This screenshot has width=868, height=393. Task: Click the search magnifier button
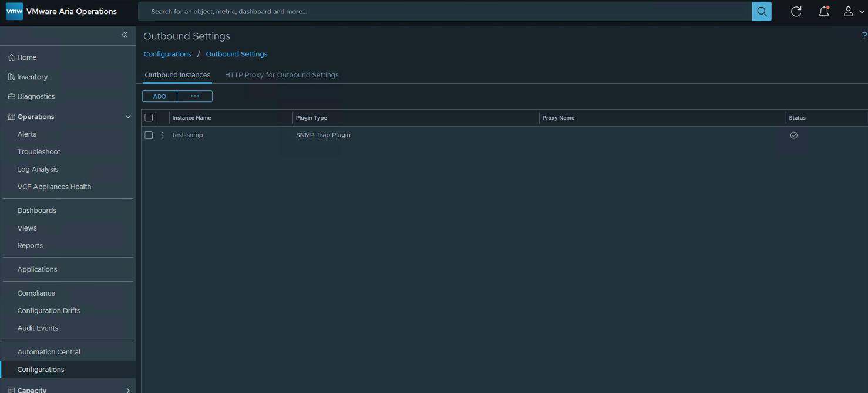pos(762,12)
